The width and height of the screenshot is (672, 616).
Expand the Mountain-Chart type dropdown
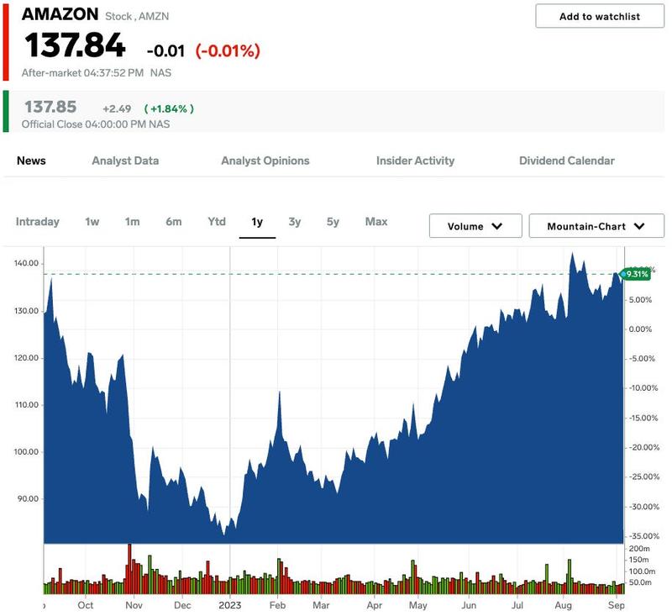coord(596,226)
